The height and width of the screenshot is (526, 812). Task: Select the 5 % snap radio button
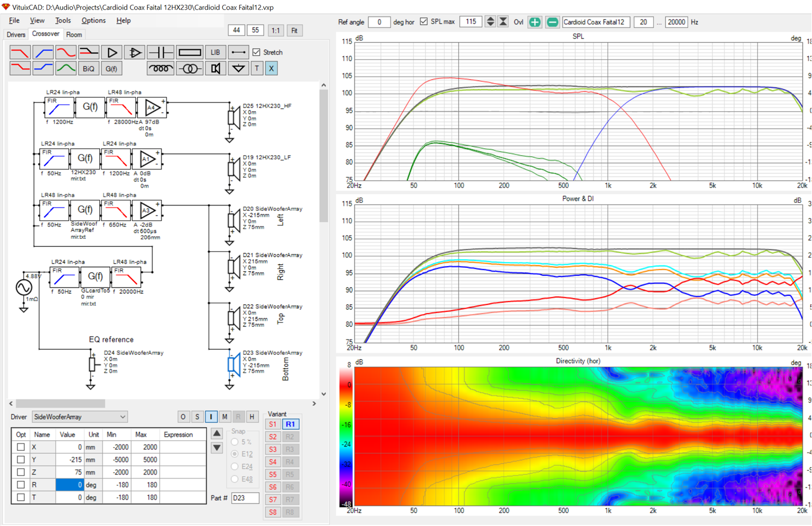tap(235, 442)
